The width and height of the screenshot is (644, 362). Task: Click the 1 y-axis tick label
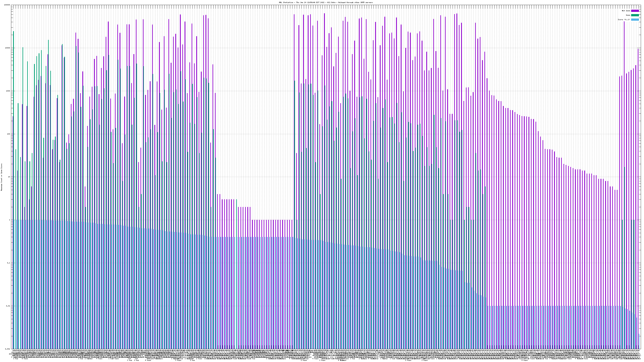tap(9, 220)
